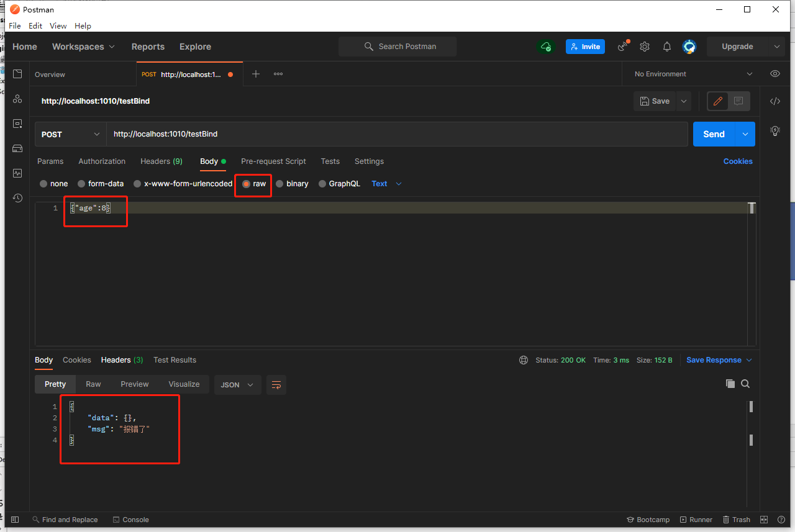Open the code snippet icon
This screenshot has height=532, width=795.
[775, 101]
